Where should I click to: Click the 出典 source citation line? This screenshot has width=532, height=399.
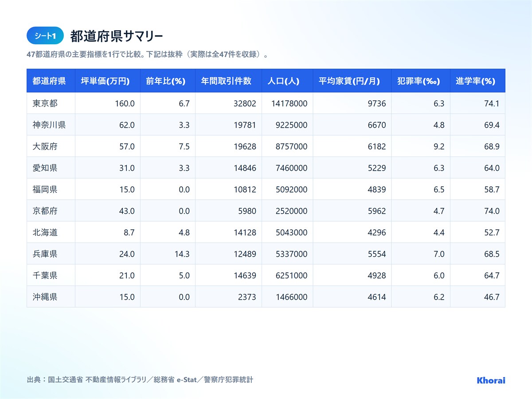point(140,380)
